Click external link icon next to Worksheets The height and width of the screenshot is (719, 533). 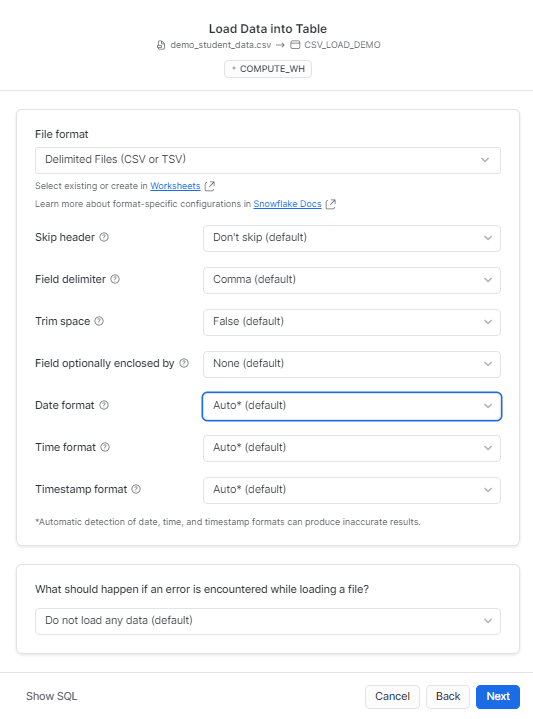click(210, 186)
